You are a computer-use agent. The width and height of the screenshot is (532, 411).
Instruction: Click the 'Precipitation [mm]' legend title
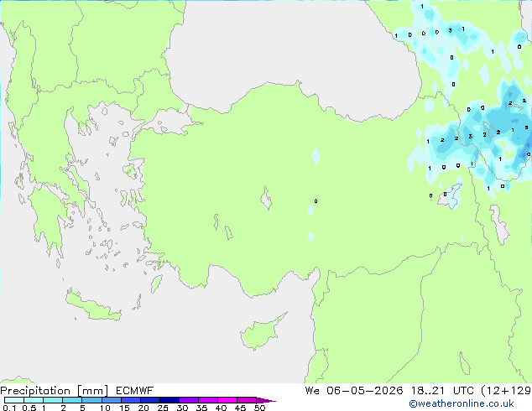(x=55, y=391)
